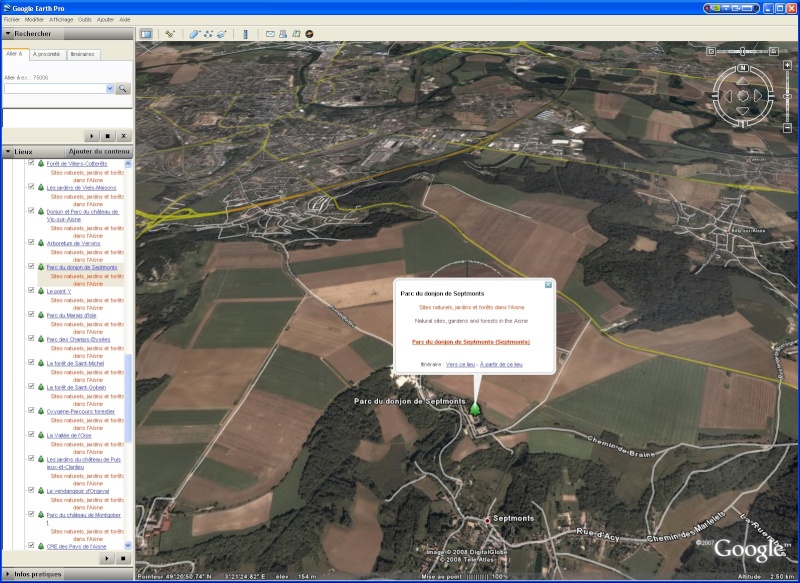Open the Oxygene-Parcours forestier link
Viewport: 800px width, 583px height.
coord(81,412)
